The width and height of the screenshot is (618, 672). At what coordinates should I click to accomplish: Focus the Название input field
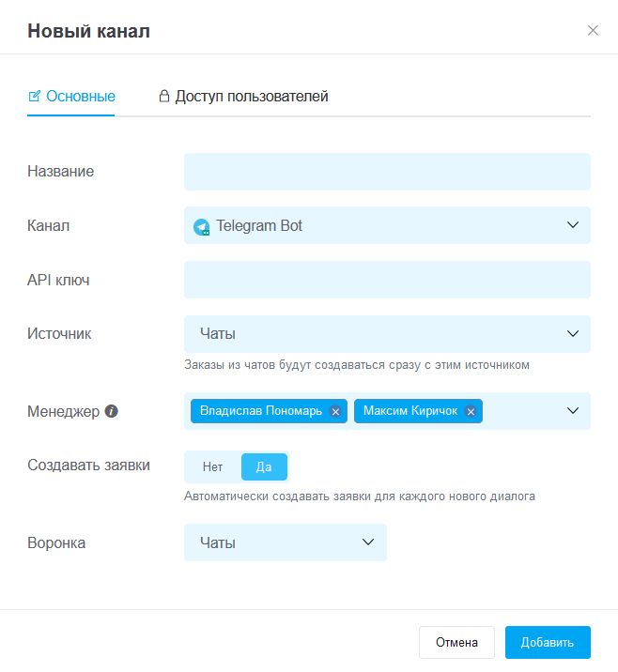pyautogui.click(x=387, y=172)
